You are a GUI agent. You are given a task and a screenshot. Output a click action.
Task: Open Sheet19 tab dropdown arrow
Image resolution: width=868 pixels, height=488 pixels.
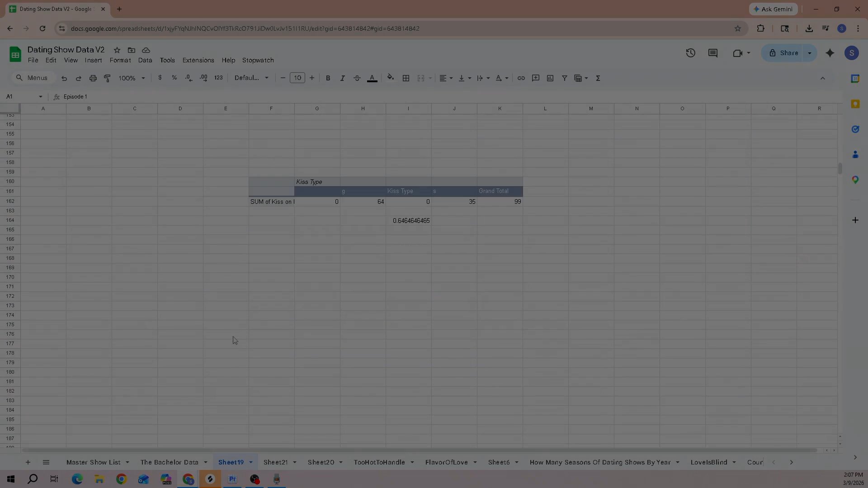pyautogui.click(x=250, y=462)
